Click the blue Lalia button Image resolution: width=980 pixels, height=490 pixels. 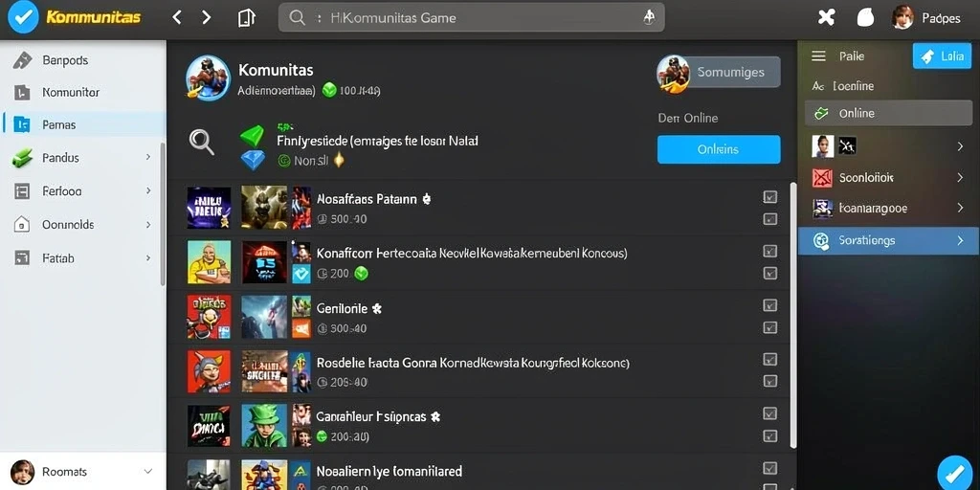coord(942,56)
